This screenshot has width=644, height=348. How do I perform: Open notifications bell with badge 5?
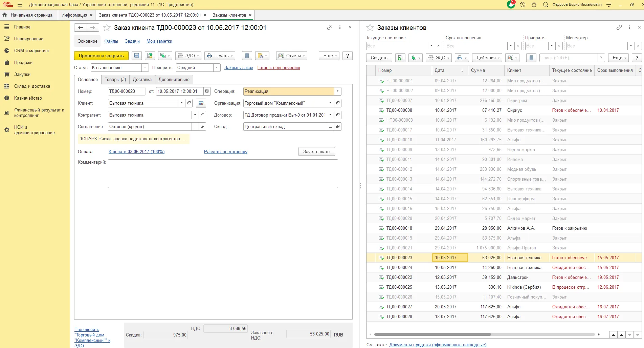point(511,4)
